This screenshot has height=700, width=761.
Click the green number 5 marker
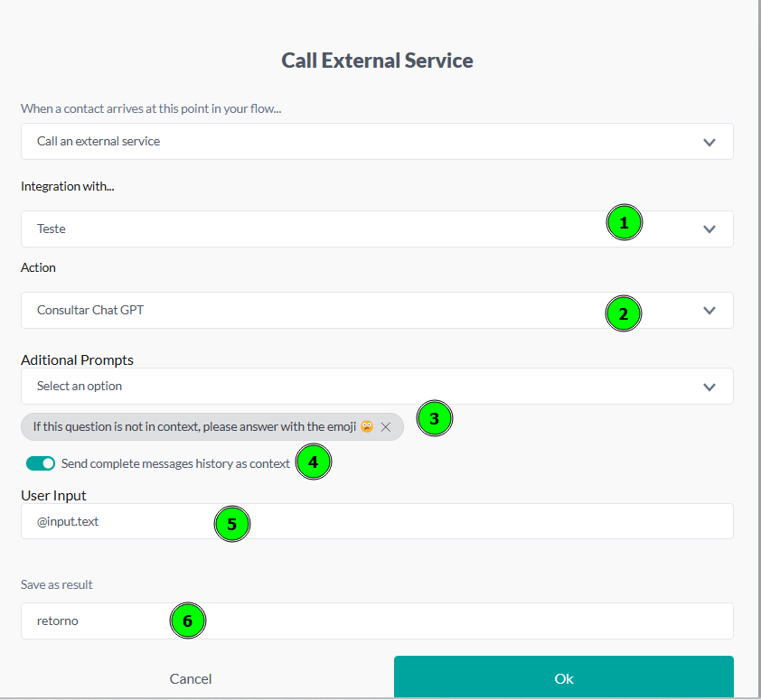click(x=231, y=524)
